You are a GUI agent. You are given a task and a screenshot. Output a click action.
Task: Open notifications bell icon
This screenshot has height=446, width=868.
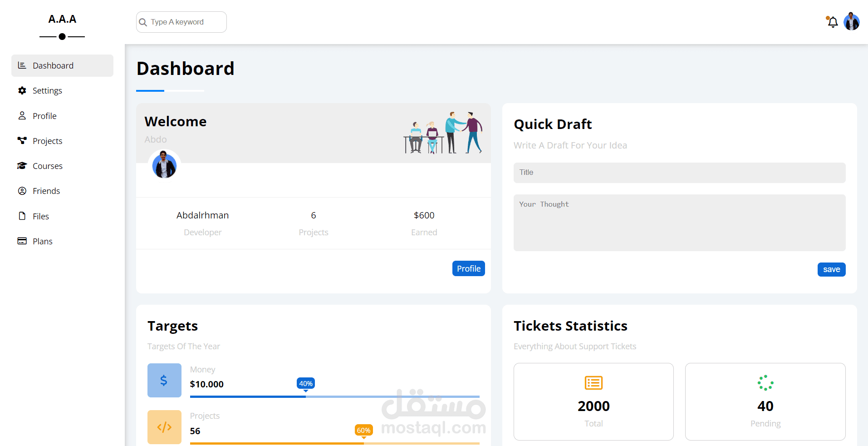(832, 22)
